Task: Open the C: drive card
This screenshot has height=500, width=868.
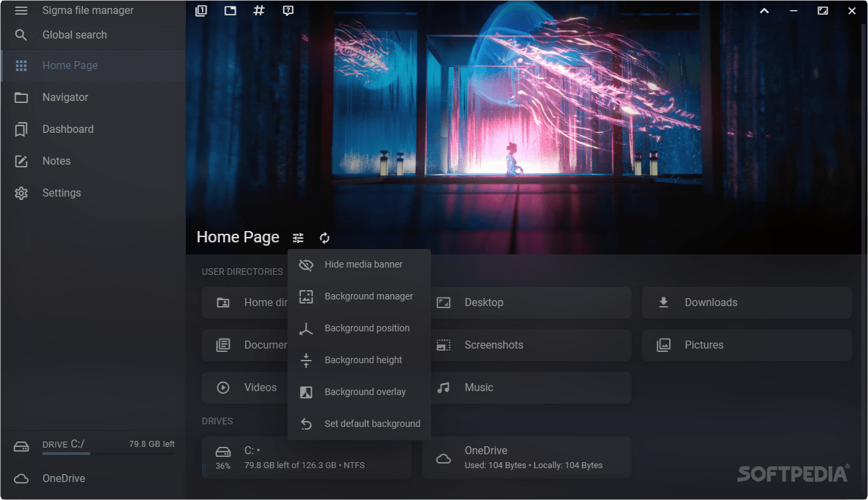Action: point(307,458)
